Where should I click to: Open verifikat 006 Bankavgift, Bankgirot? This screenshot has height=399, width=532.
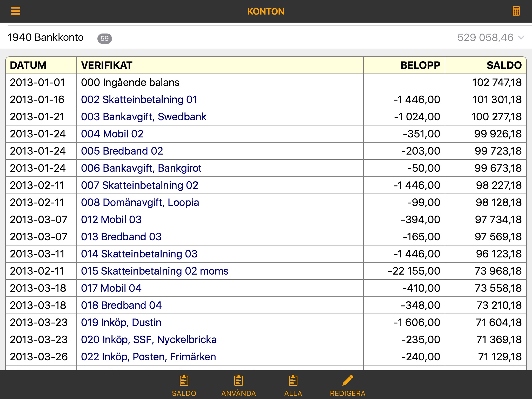click(x=141, y=168)
